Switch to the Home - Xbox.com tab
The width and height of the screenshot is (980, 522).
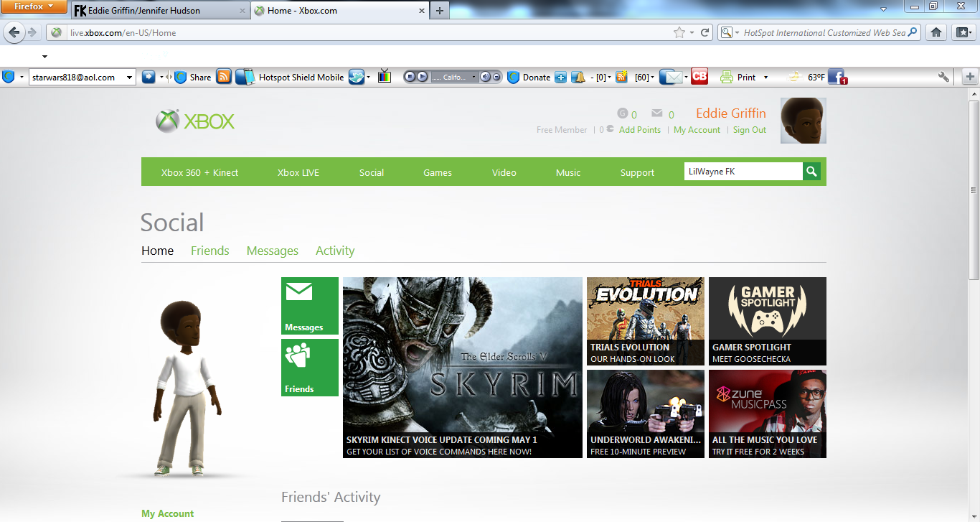(339, 11)
